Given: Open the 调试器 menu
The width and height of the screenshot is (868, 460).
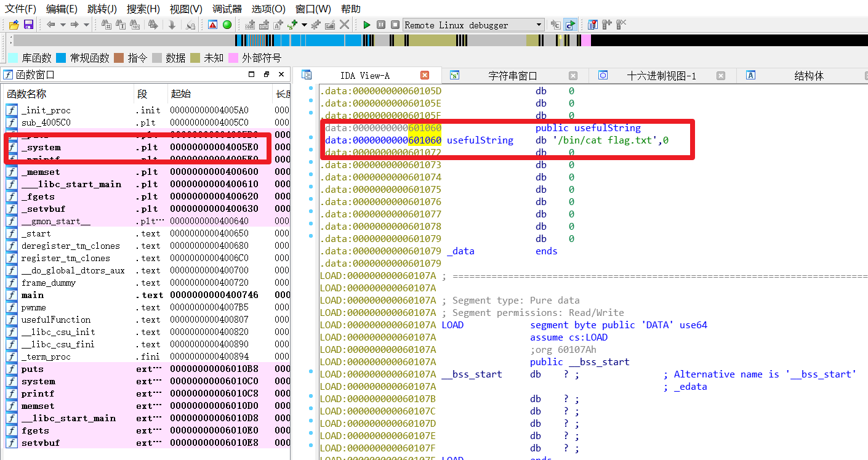Looking at the screenshot, I should tap(227, 9).
